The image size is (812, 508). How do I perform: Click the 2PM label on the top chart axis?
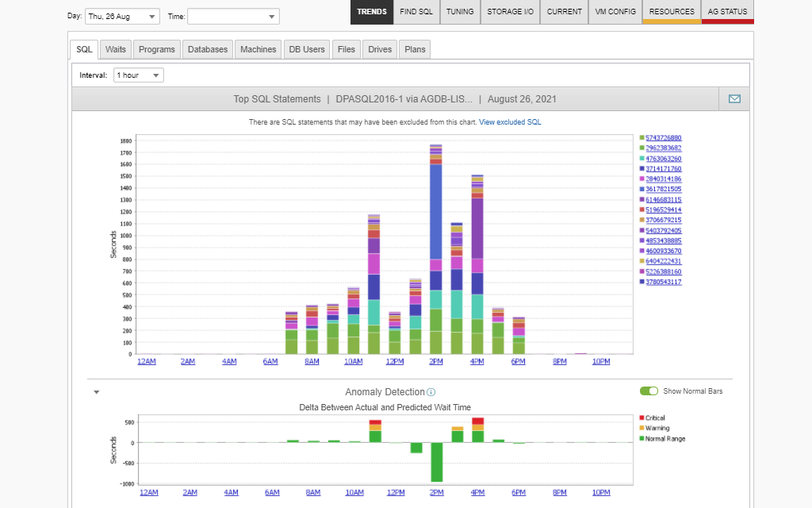(x=435, y=362)
